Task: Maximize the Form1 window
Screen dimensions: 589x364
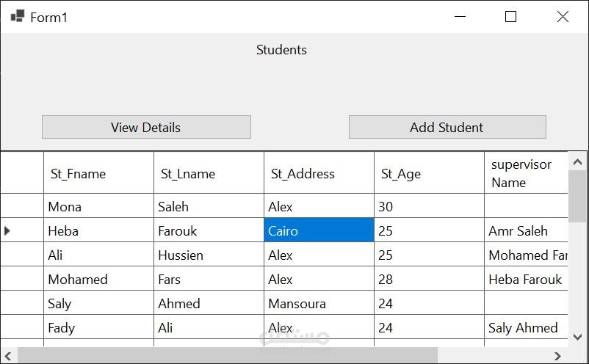Action: (x=511, y=16)
